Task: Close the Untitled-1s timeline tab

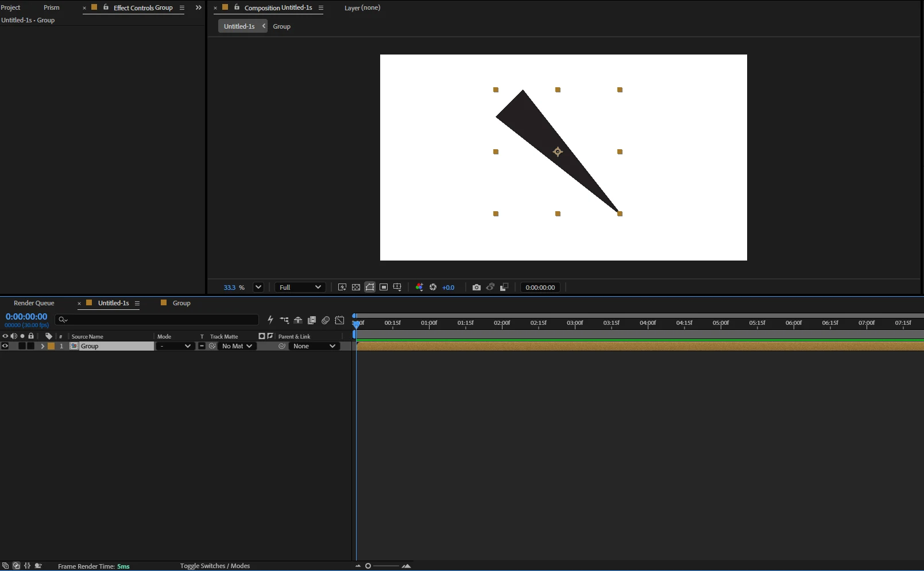Action: 79,304
